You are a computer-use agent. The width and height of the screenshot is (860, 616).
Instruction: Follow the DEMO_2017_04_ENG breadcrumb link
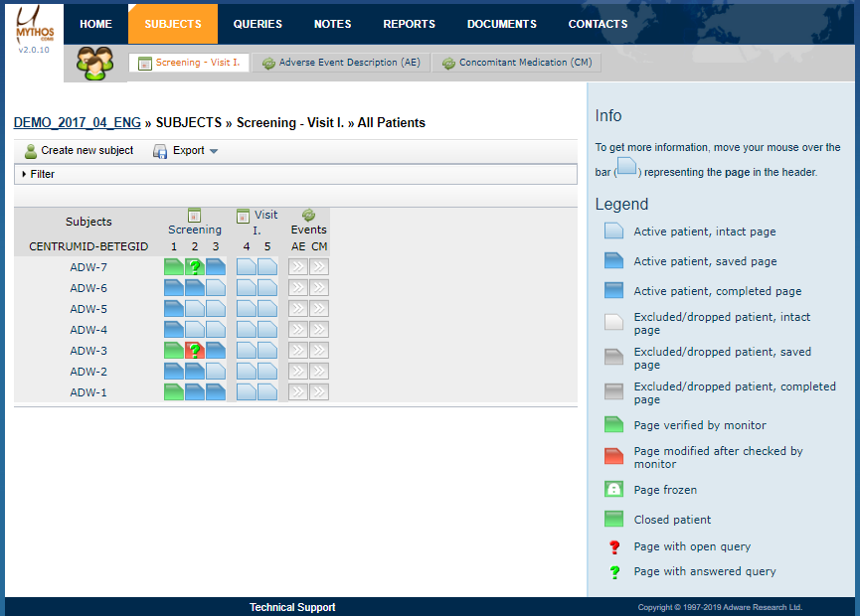pyautogui.click(x=78, y=123)
